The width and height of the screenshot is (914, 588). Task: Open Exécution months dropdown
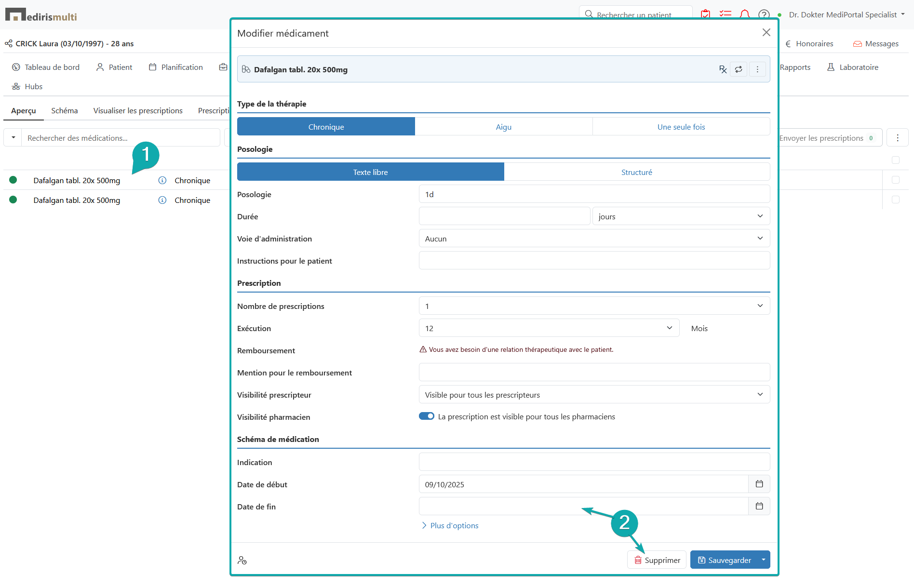[x=549, y=328]
